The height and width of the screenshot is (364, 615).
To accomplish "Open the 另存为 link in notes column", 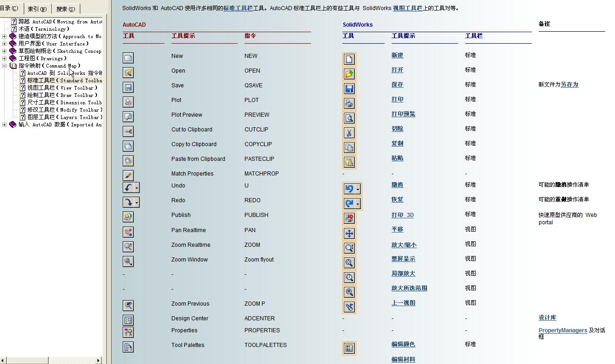I will [569, 85].
